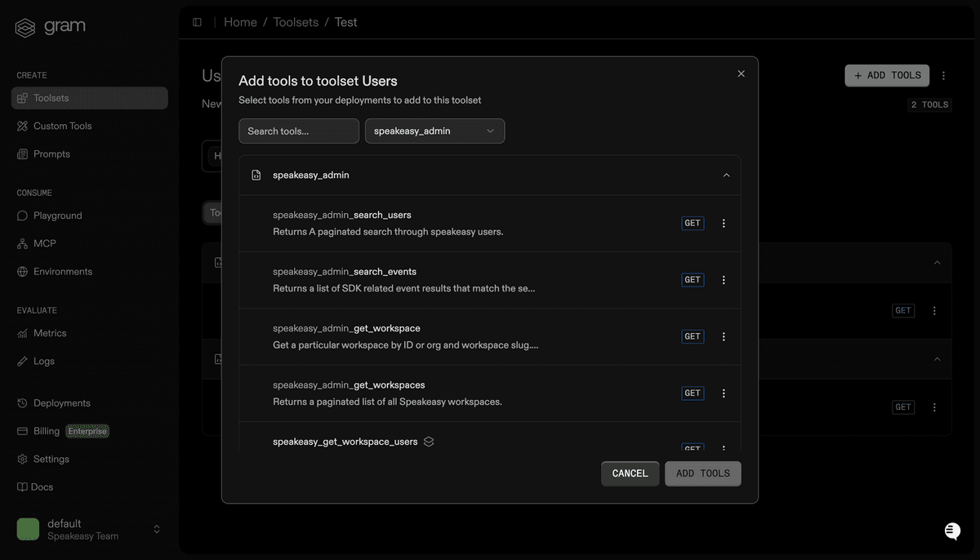Click the Environments globe icon
The width and height of the screenshot is (980, 560).
(x=24, y=271)
